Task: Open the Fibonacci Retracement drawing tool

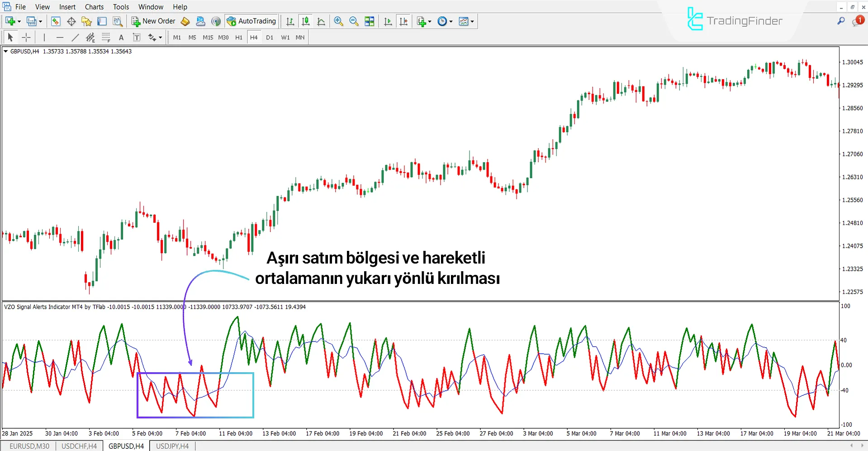Action: 106,38
